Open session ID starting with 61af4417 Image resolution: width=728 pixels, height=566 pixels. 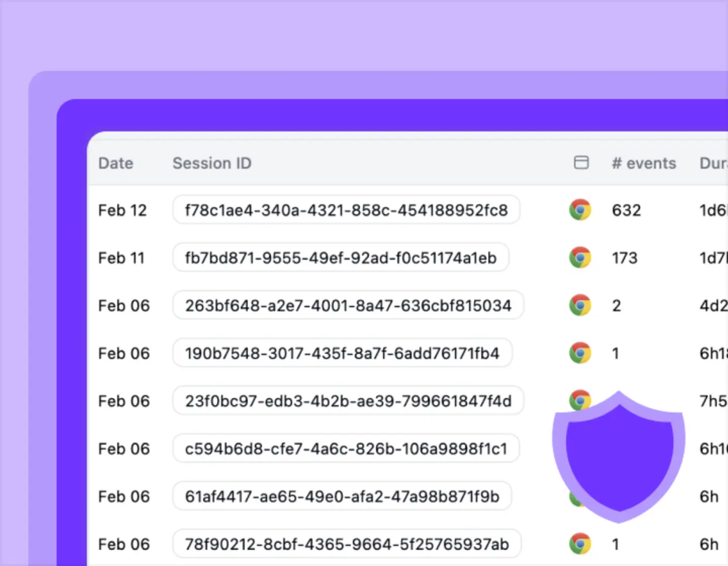[x=342, y=496]
